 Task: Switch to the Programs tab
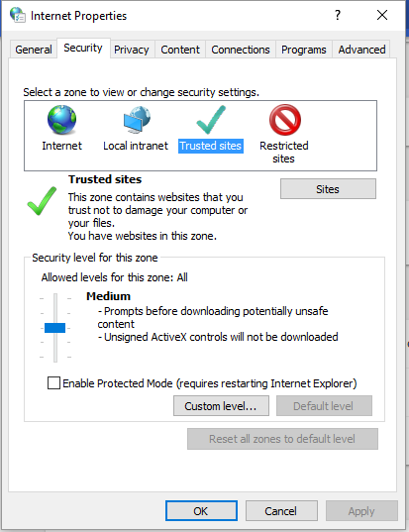(x=304, y=50)
